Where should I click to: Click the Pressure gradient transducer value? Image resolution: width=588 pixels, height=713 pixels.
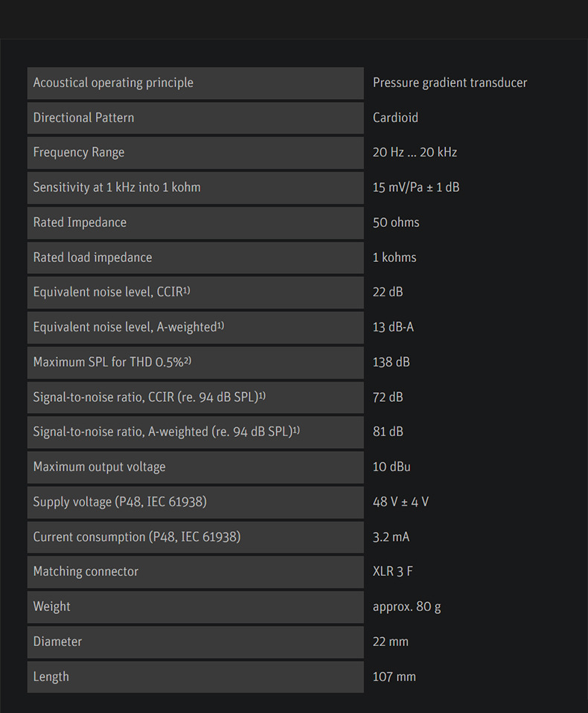point(450,83)
